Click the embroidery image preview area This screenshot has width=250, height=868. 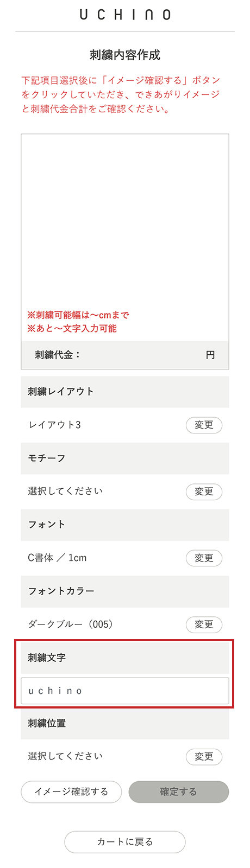point(125,238)
